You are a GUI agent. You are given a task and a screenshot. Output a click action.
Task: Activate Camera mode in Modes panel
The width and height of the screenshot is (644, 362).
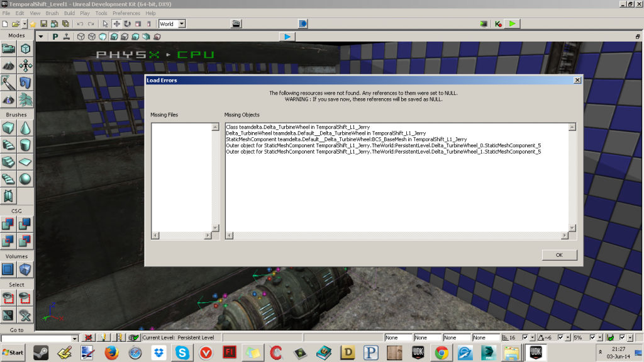pos(8,48)
